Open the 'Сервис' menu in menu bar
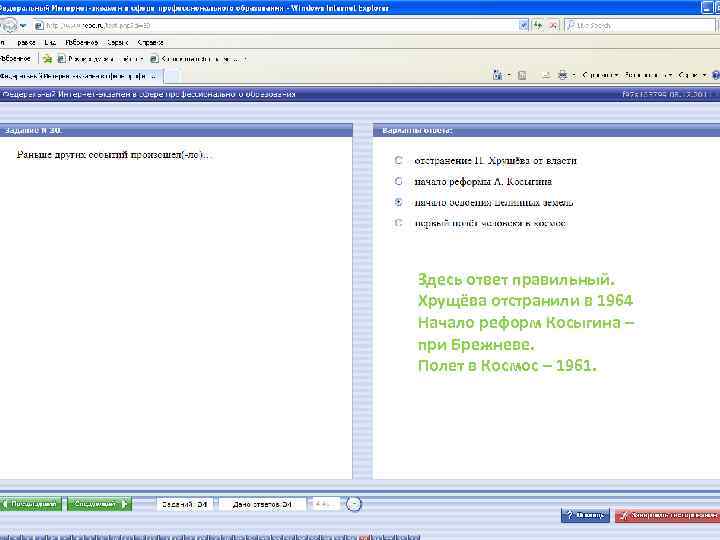 tap(118, 42)
